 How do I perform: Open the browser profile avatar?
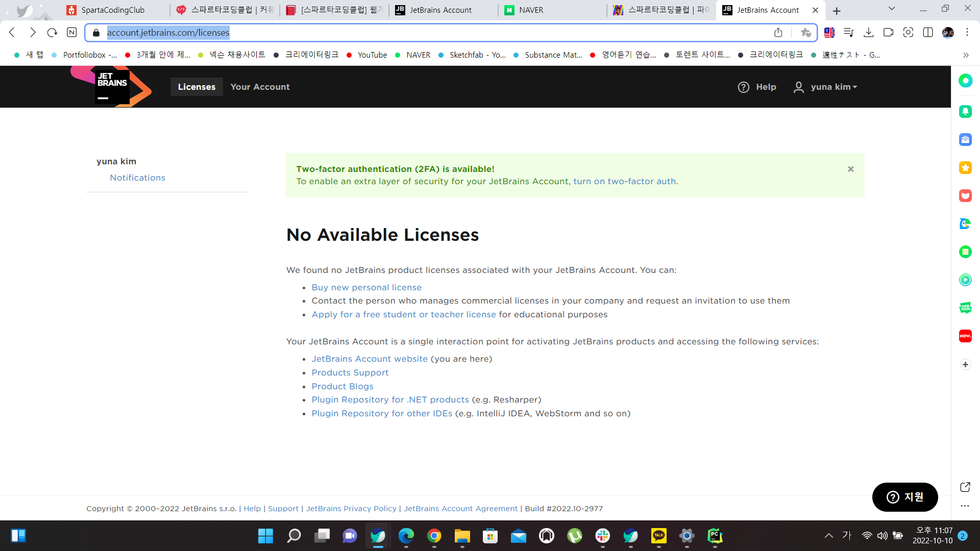(x=948, y=33)
